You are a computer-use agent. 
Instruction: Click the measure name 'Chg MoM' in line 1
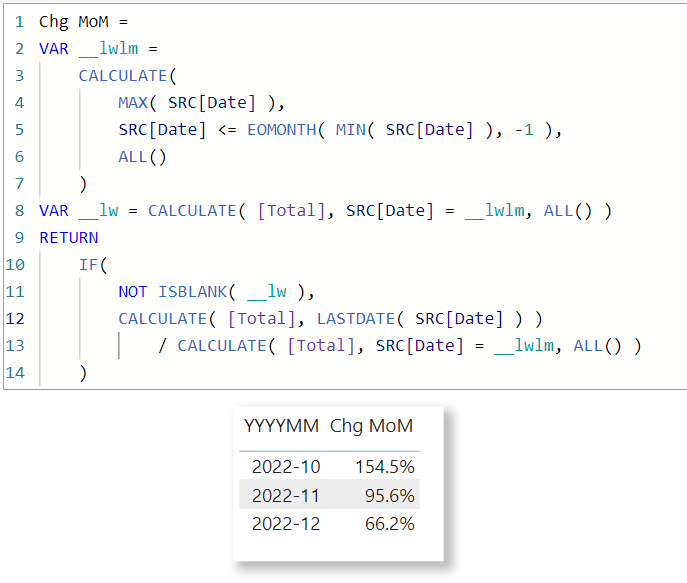click(x=74, y=22)
